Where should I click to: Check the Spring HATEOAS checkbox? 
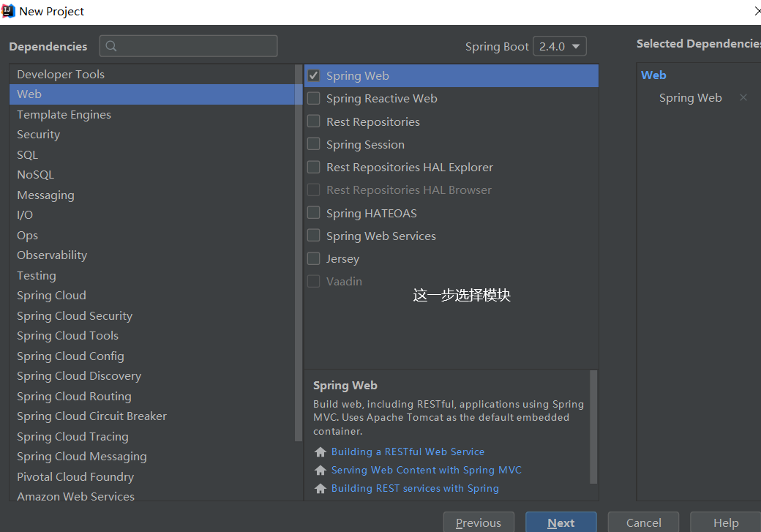pyautogui.click(x=314, y=213)
